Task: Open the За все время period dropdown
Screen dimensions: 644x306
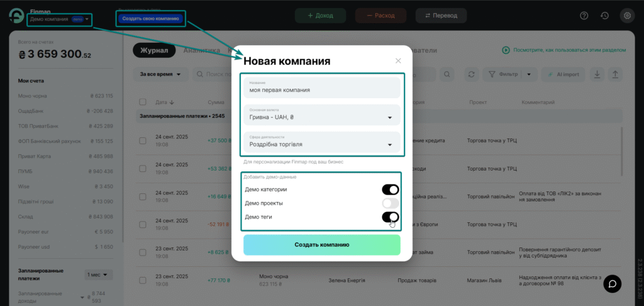Action: click(161, 75)
